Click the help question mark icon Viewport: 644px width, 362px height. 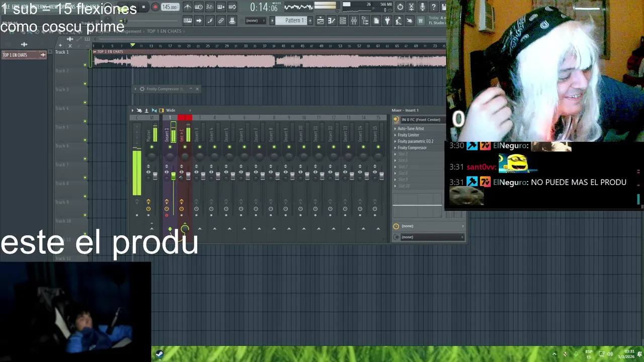click(433, 7)
